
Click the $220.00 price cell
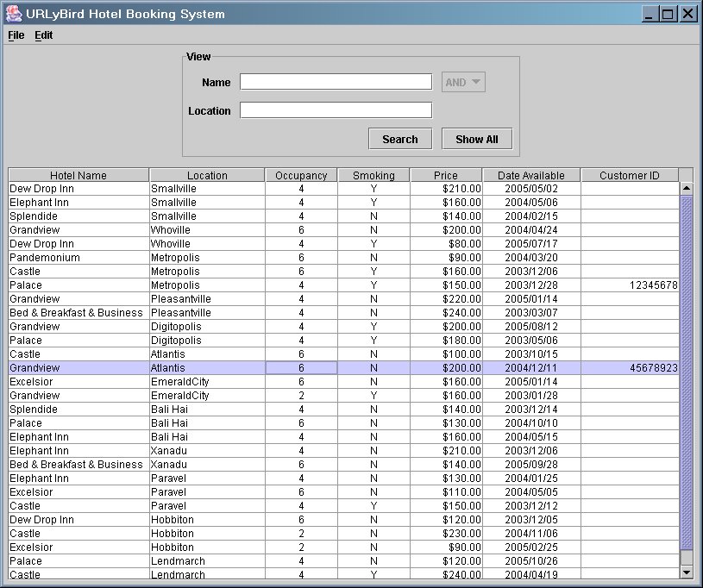point(446,299)
